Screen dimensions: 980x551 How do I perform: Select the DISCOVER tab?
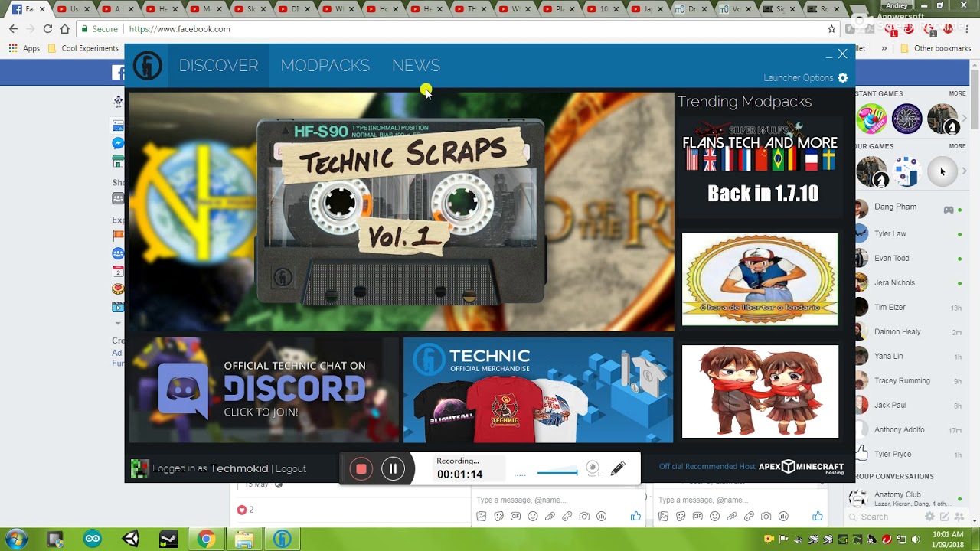(218, 66)
